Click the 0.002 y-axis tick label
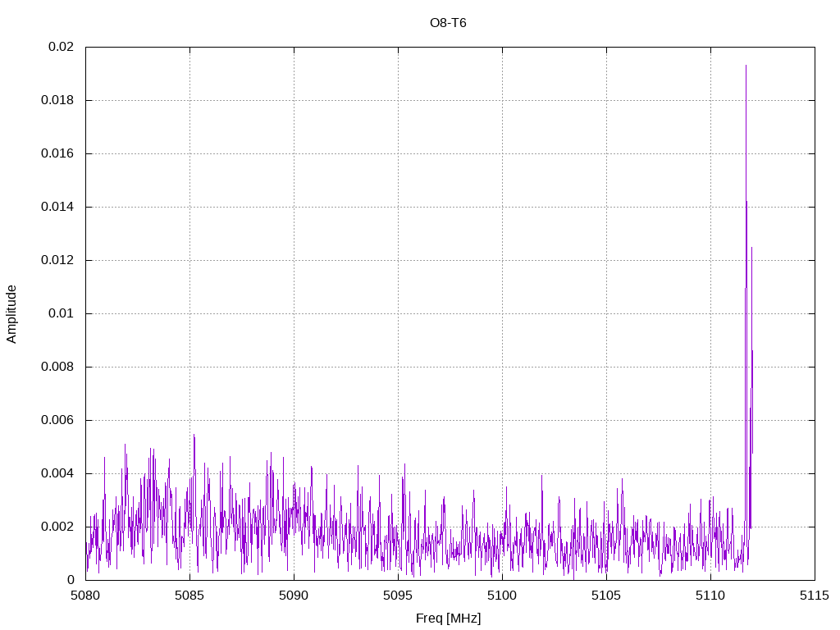Image resolution: width=840 pixels, height=630 pixels. pyautogui.click(x=58, y=527)
